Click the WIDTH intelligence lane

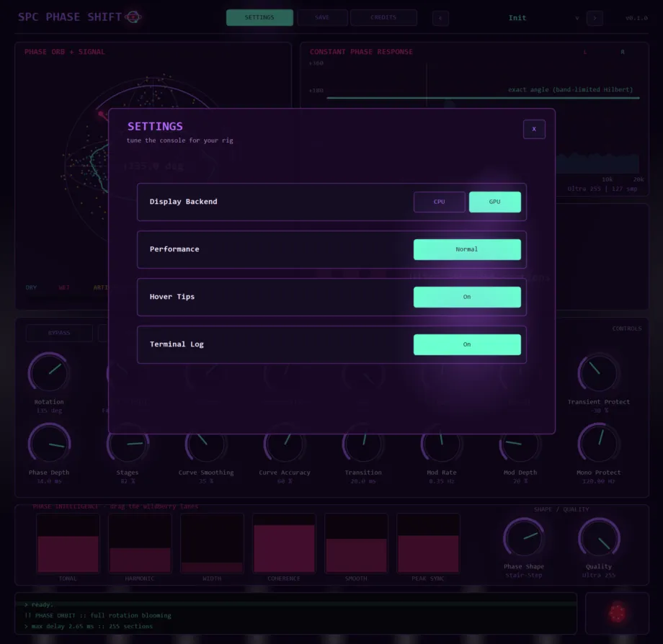(x=212, y=543)
